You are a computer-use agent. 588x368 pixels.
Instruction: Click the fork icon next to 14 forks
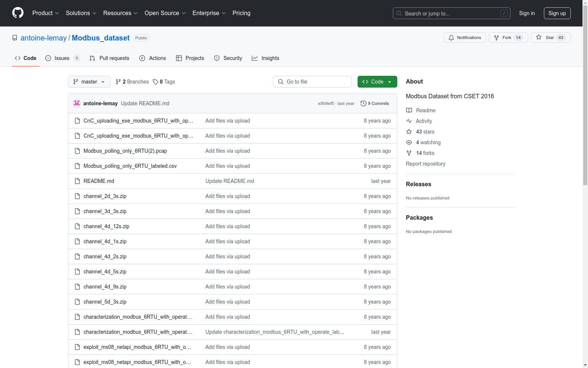click(x=409, y=153)
